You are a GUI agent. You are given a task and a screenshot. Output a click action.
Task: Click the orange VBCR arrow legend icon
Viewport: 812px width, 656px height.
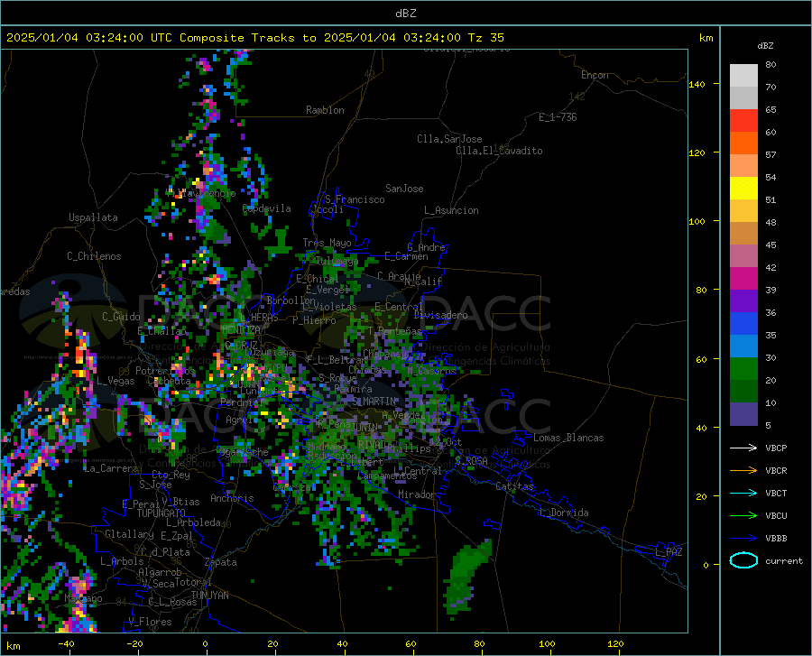743,471
